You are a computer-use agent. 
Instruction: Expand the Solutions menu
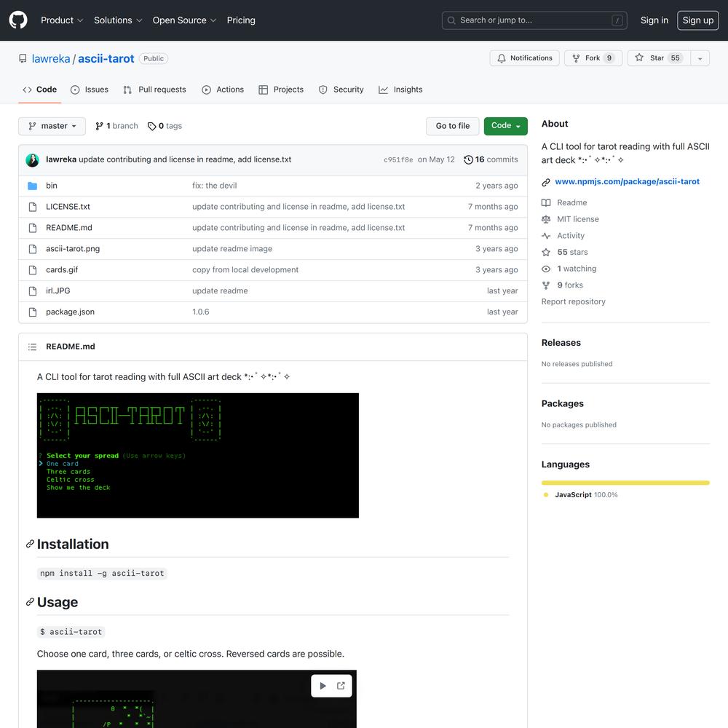point(118,20)
